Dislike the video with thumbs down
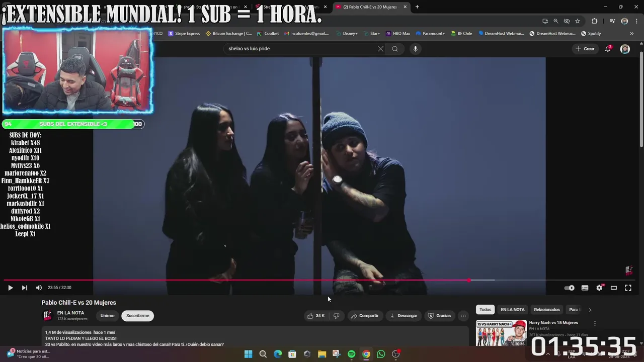 coord(337,316)
